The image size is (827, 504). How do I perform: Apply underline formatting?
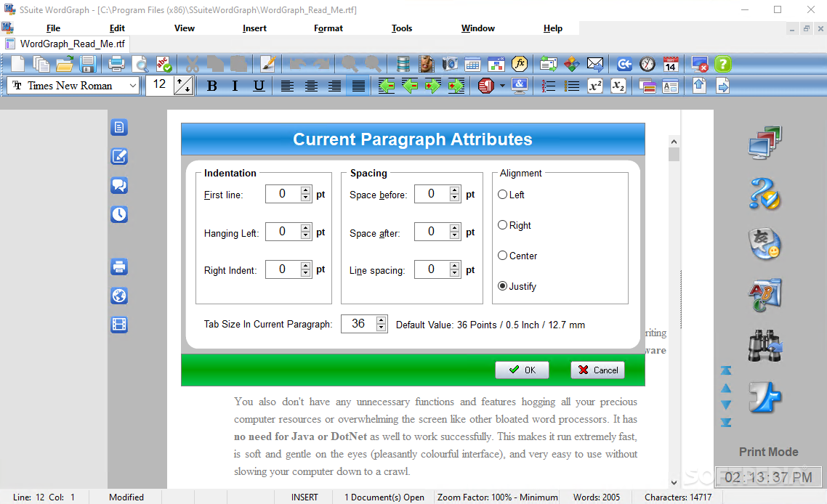(259, 86)
